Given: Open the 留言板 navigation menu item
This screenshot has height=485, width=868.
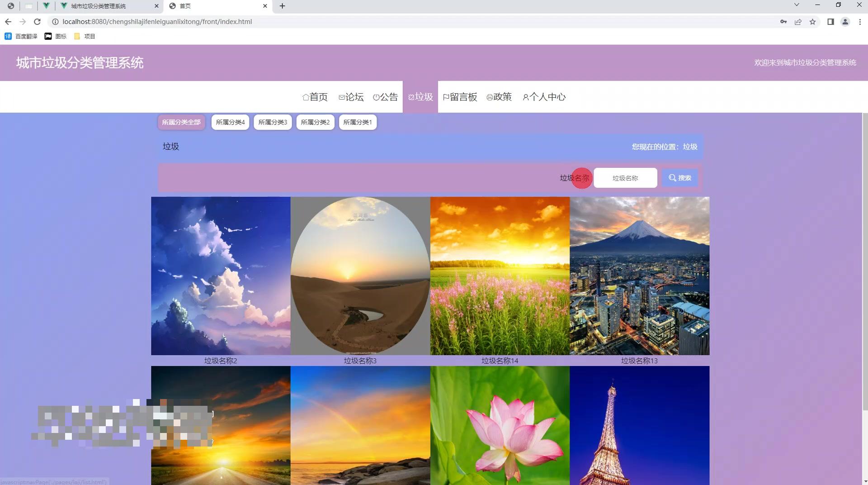Looking at the screenshot, I should [x=460, y=97].
